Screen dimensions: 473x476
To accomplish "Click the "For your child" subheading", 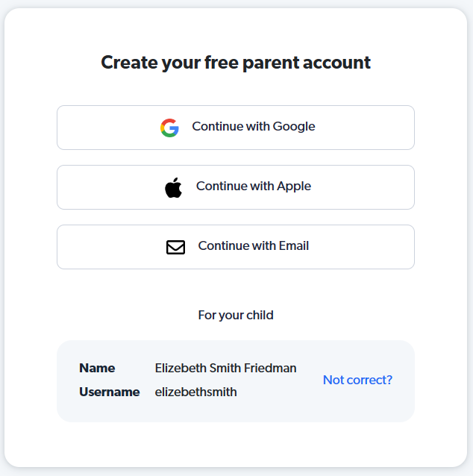I will click(x=236, y=315).
